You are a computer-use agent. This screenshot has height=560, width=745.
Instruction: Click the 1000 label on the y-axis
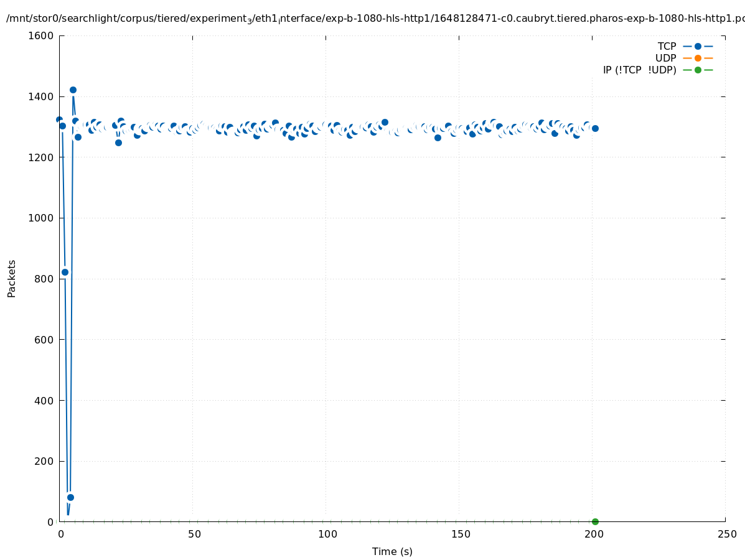point(41,218)
